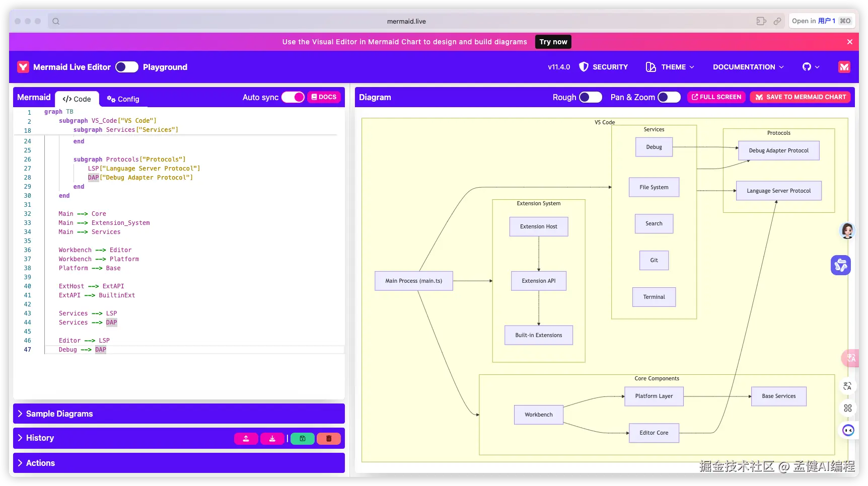Click the download history icon button

click(272, 439)
